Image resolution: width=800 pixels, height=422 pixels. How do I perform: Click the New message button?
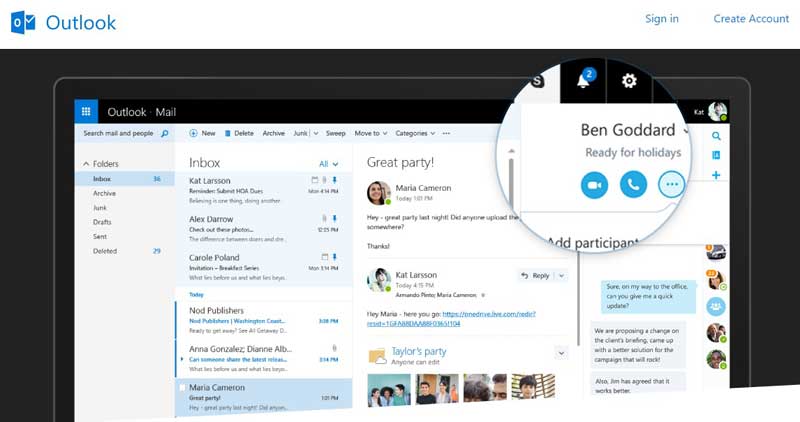[203, 133]
